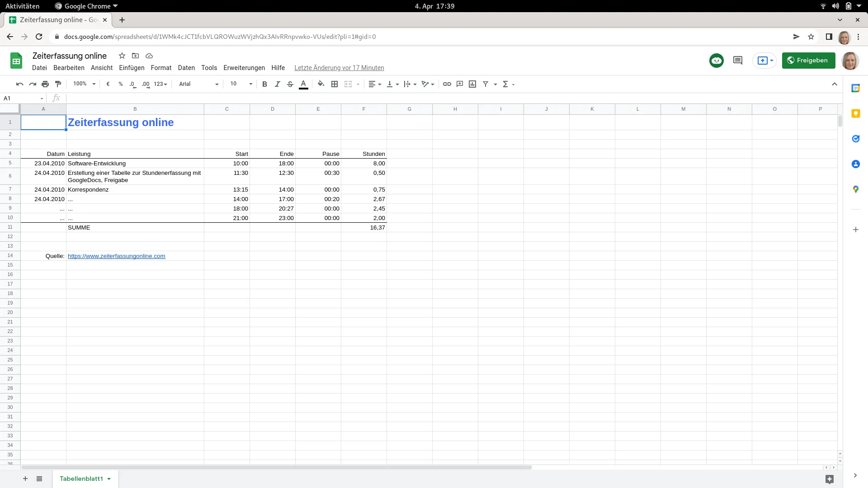Open Google Keep in side panel

(855, 113)
